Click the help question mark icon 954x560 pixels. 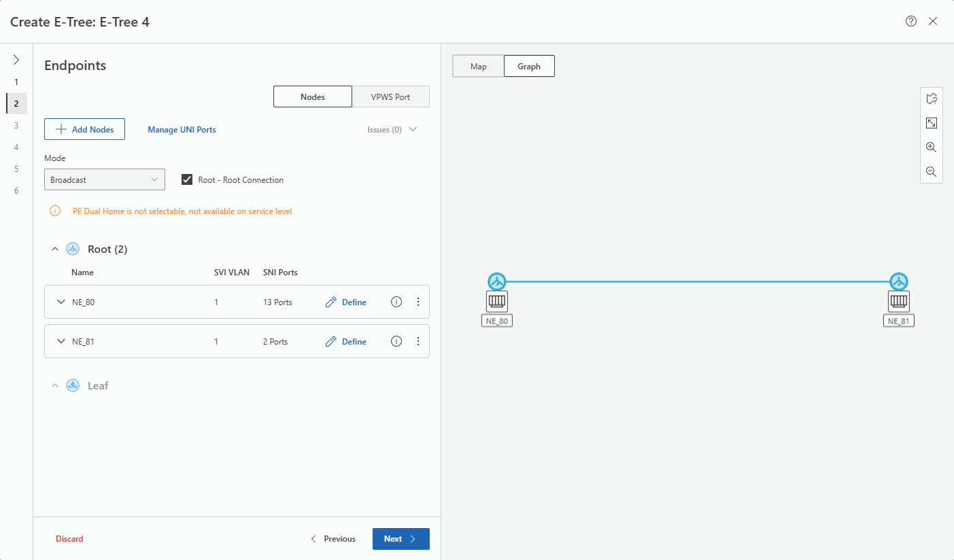pyautogui.click(x=911, y=21)
